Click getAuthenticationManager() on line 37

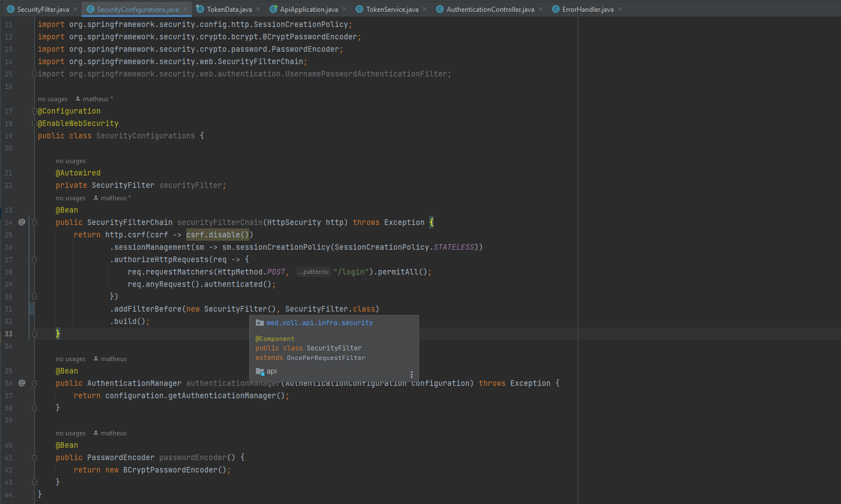point(224,395)
